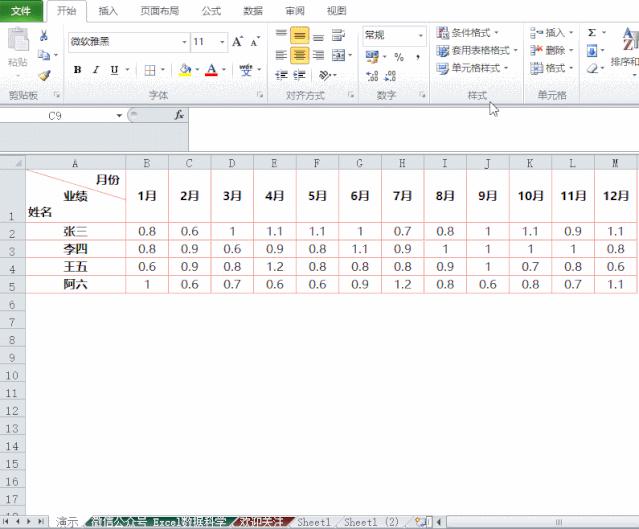Toggle Italic formatting
This screenshot has width=639, height=529.
96,70
